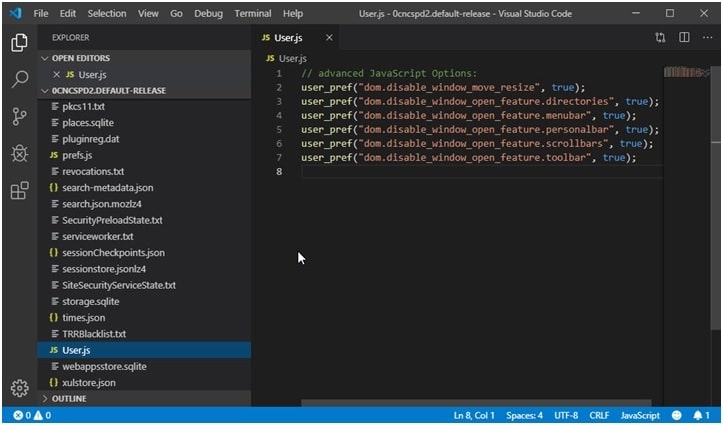Open the Go menu

tap(176, 13)
